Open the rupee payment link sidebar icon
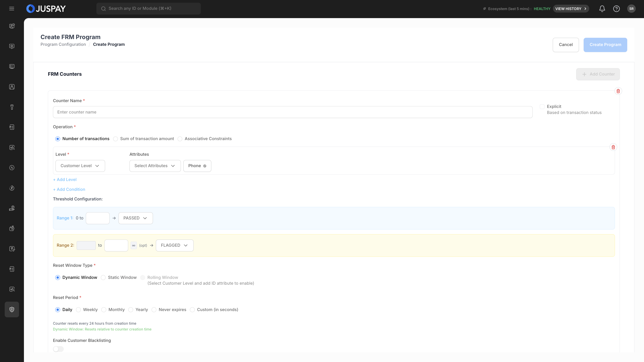Screen dimensions: 644x362 click(12, 248)
